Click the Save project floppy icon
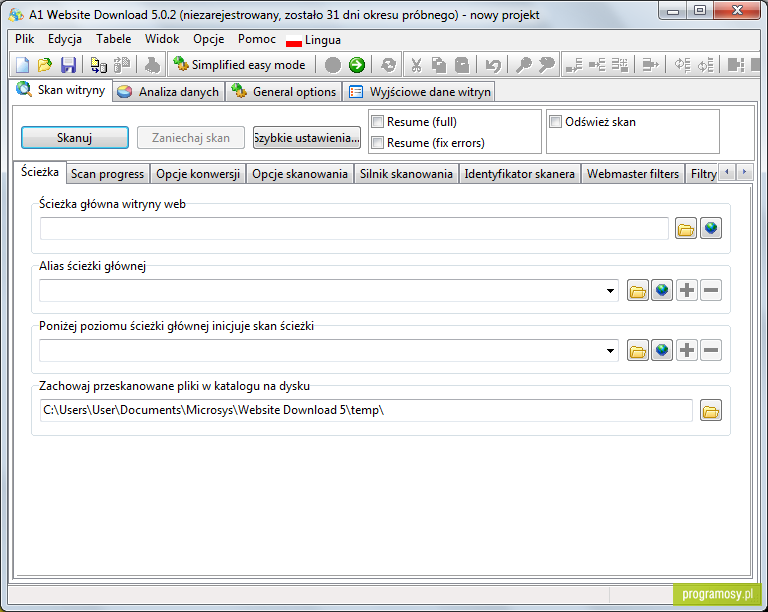Viewport: 768px width, 612px height. (68, 65)
